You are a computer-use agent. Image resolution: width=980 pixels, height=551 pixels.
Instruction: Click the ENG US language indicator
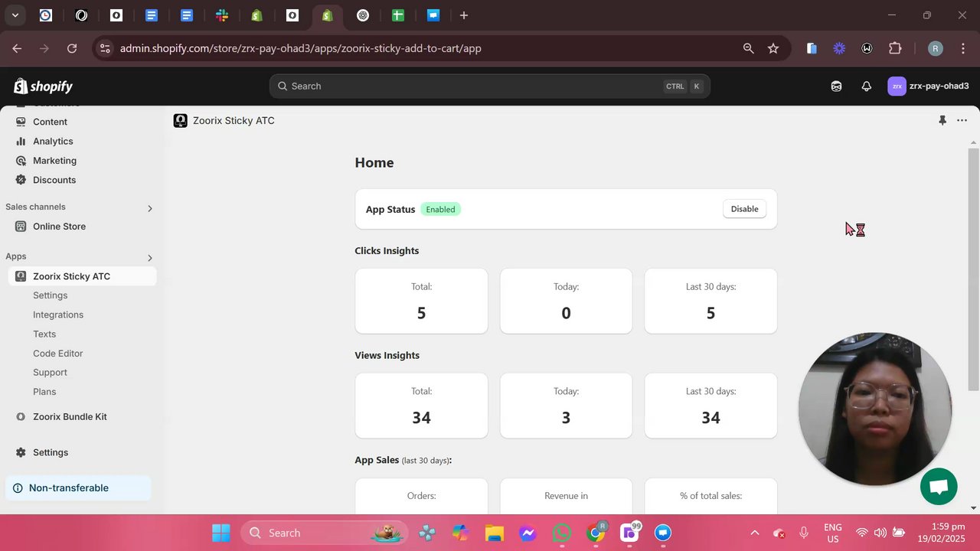832,533
